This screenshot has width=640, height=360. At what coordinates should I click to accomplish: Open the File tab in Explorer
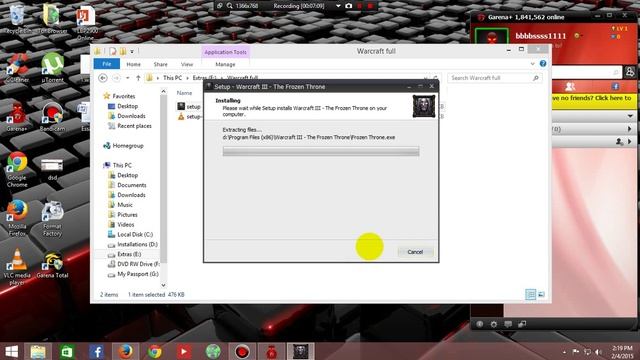coord(107,64)
